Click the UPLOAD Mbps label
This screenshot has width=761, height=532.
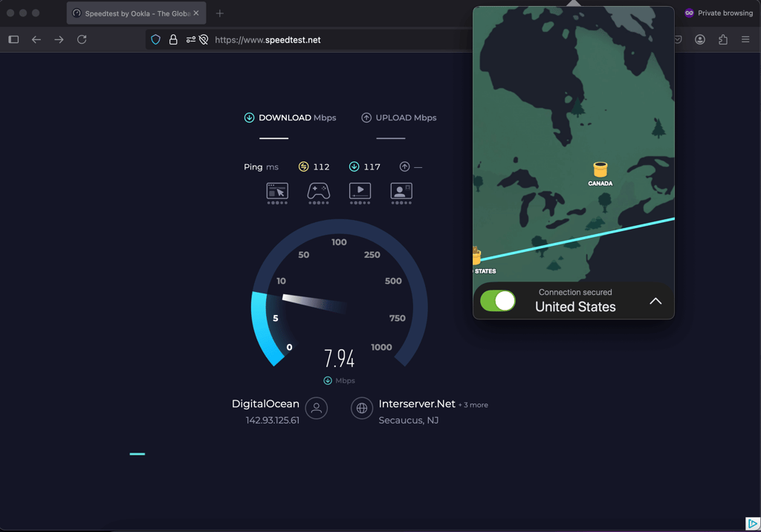click(x=406, y=118)
